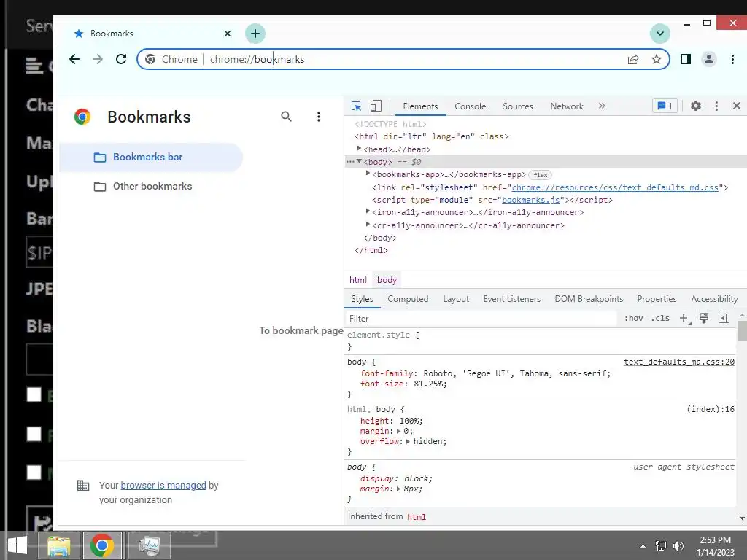Search bookmarks with magnifier icon
The width and height of the screenshot is (747, 560).
286,117
